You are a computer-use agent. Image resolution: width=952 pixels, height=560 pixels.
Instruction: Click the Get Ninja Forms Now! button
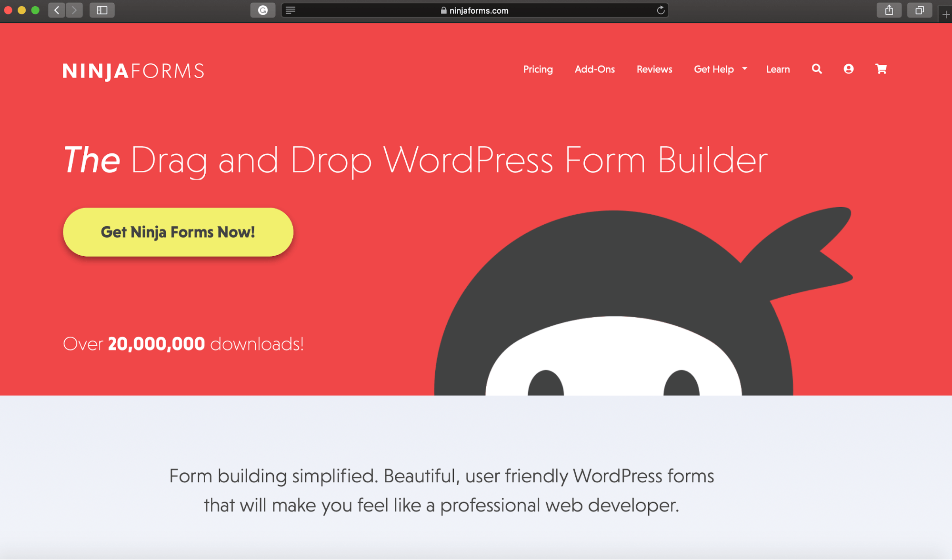[178, 232]
